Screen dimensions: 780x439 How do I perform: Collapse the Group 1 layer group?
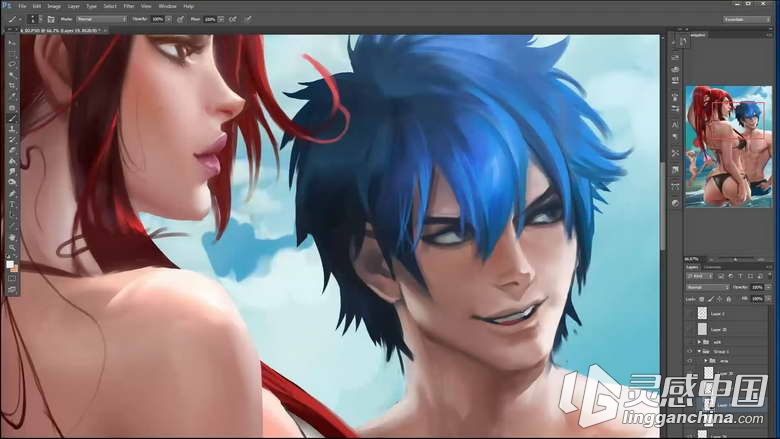[699, 351]
